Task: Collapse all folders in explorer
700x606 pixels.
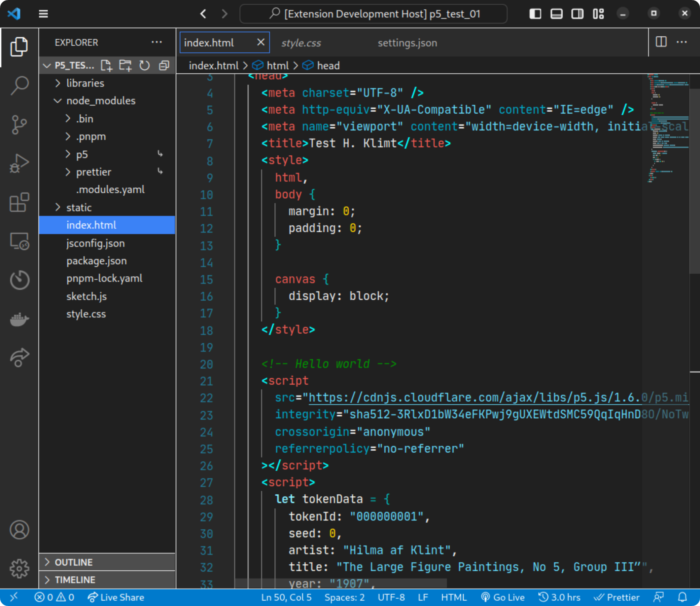Action: (x=164, y=65)
